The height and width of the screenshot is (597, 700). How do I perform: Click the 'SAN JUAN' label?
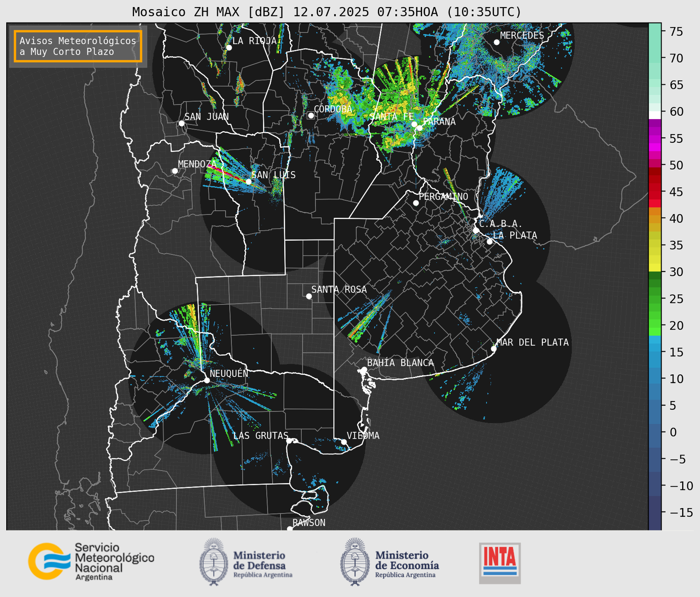pos(207,117)
